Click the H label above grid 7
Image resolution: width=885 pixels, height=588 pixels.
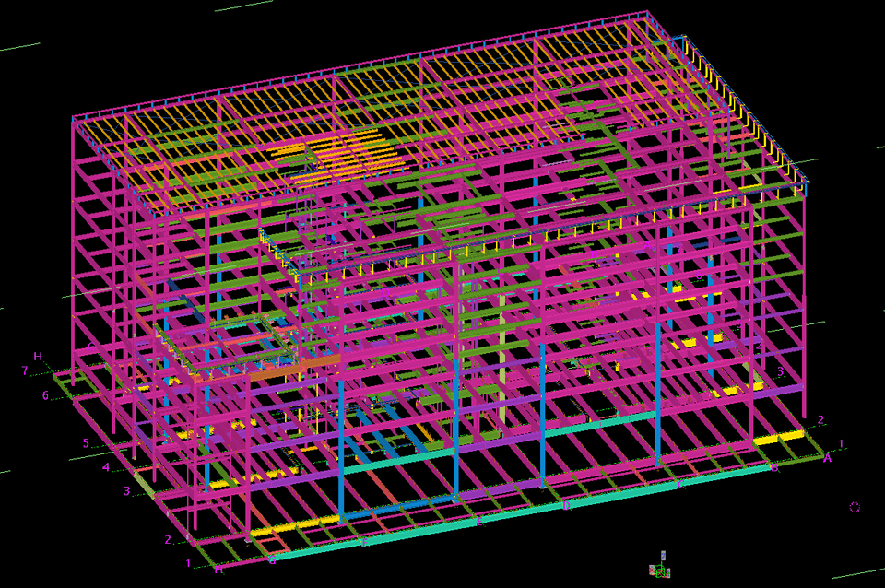click(x=38, y=357)
